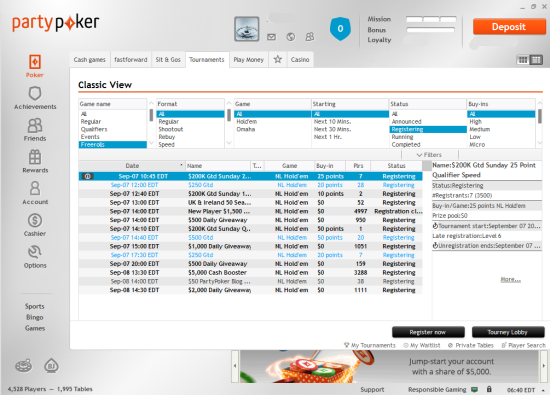Open the favorites star tab
Screen dimensions: 550x395
[278, 59]
